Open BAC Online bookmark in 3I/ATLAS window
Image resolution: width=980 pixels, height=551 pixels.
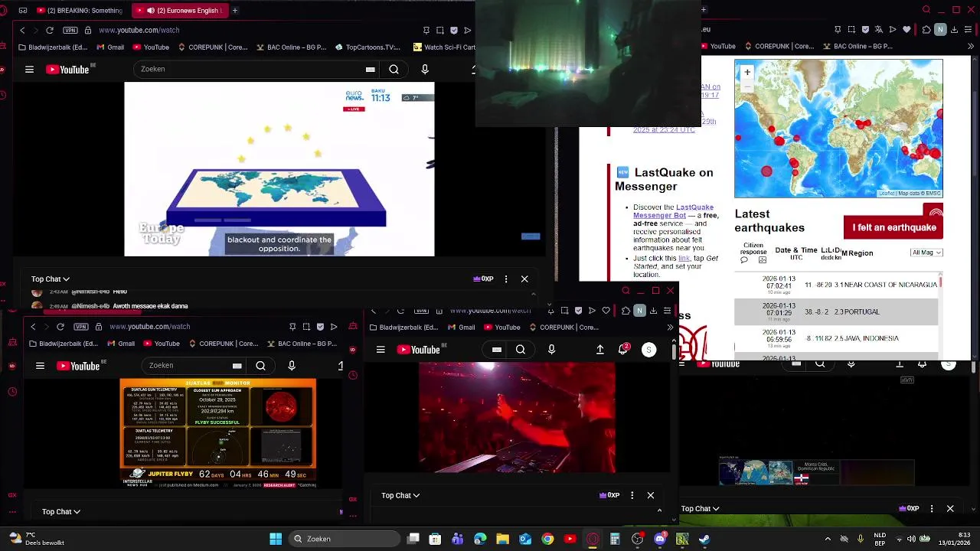coord(301,344)
